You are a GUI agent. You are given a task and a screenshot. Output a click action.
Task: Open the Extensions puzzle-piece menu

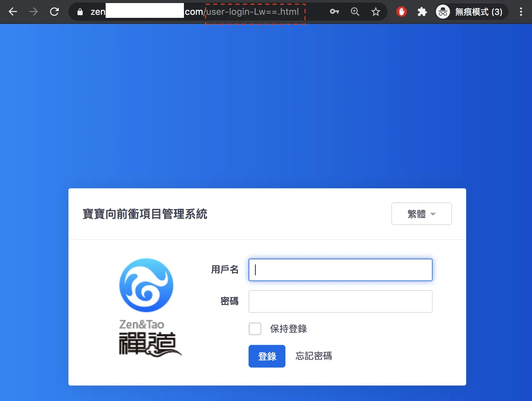coord(422,12)
